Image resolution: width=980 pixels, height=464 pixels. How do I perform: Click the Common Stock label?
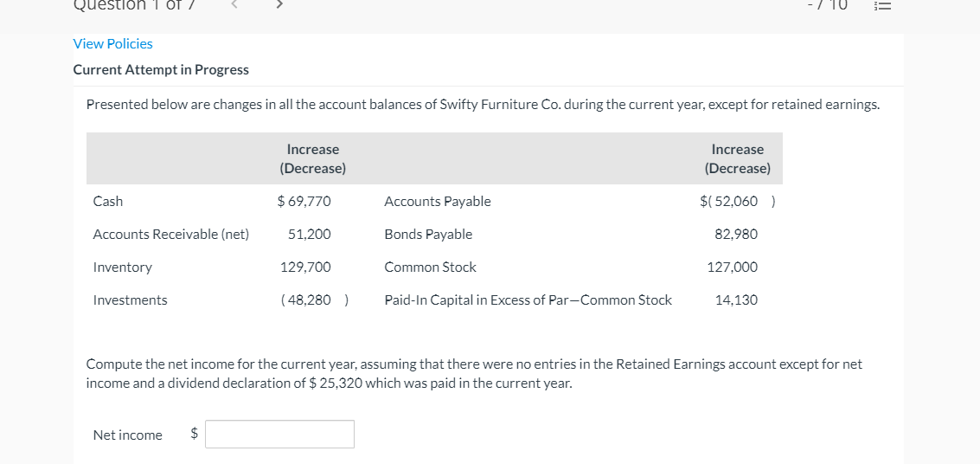coord(430,267)
